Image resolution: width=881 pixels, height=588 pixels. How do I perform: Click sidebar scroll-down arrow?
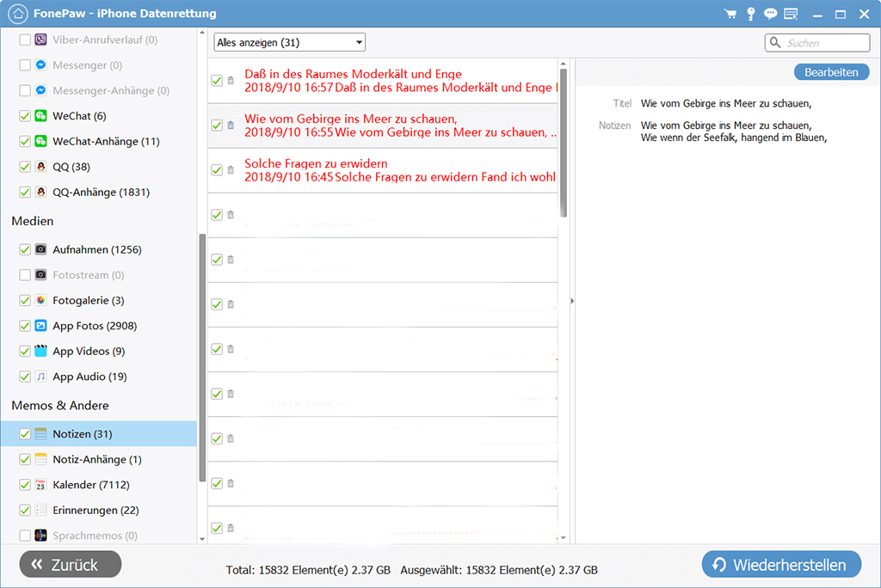[202, 539]
